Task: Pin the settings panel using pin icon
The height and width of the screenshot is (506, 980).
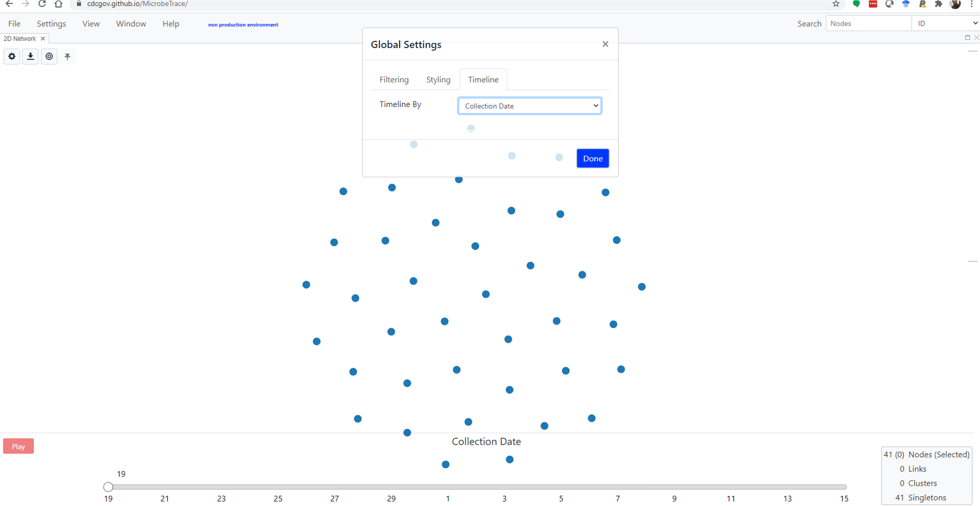Action: 68,56
